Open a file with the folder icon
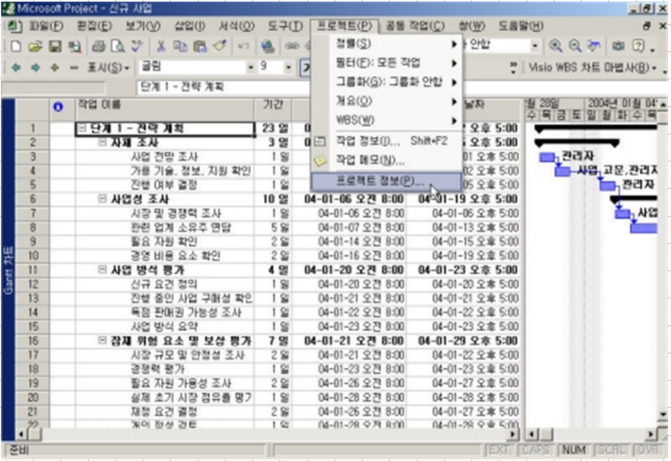 click(x=36, y=46)
